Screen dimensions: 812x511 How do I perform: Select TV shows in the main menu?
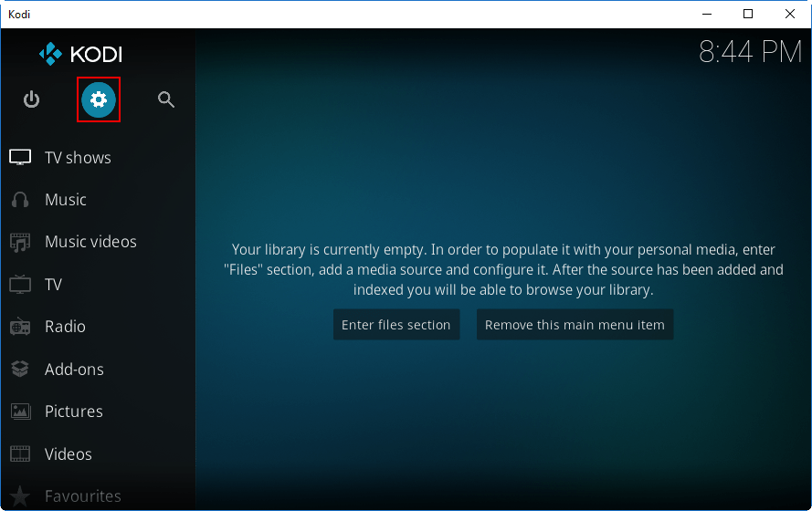(x=78, y=157)
